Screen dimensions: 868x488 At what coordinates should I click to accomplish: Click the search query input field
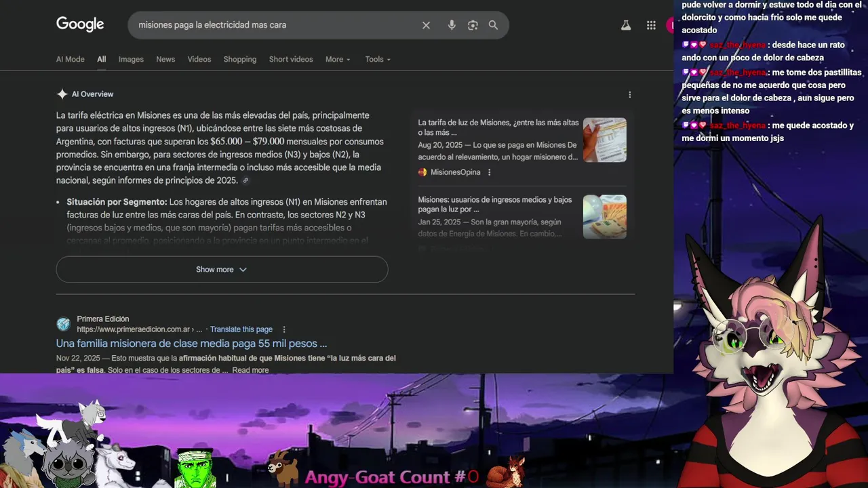point(275,25)
